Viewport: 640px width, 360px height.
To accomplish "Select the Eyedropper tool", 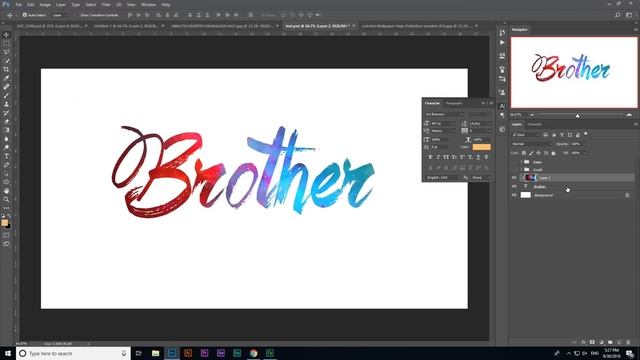I will click(6, 78).
